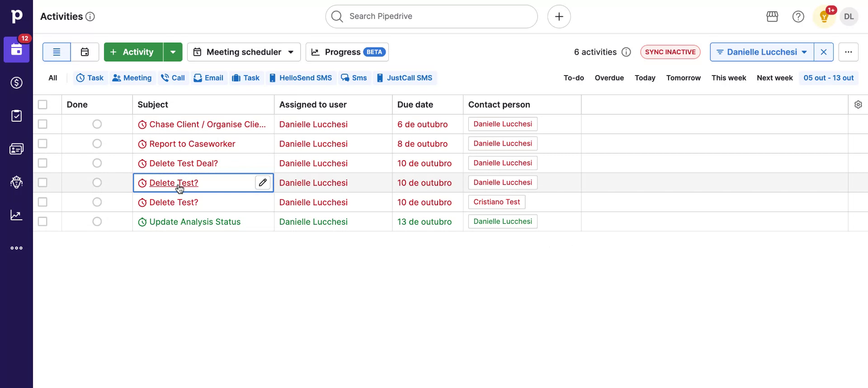Open the Insights chart icon in sidebar
This screenshot has width=868, height=388.
16,215
